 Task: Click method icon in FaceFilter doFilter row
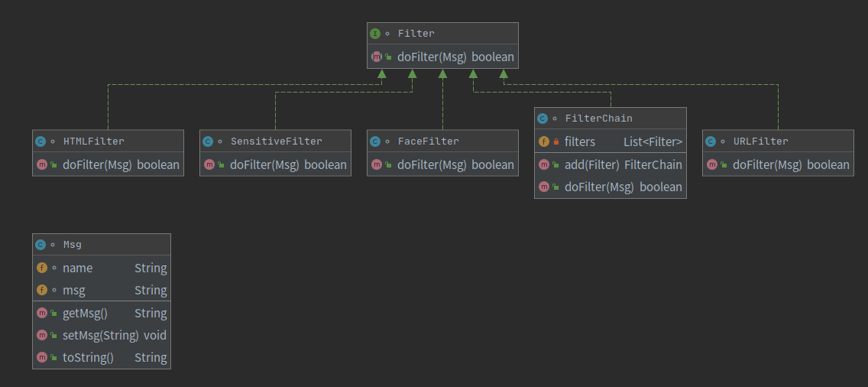coord(377,164)
